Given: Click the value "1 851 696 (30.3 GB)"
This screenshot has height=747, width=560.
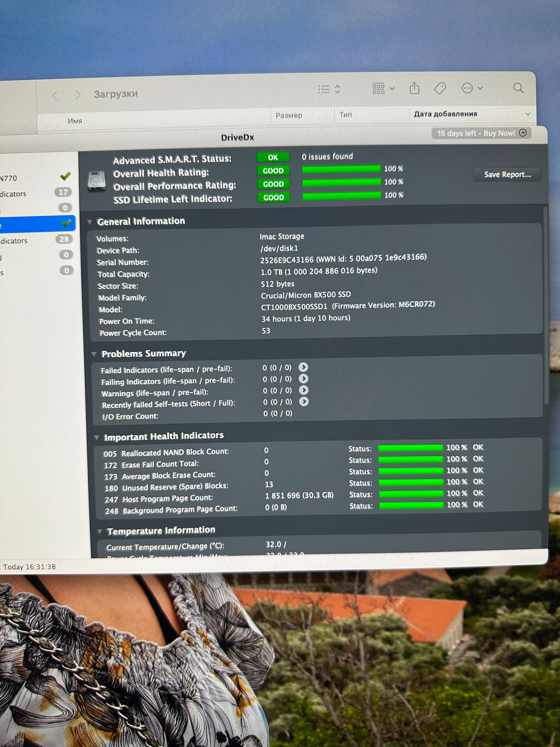Looking at the screenshot, I should pos(299,495).
